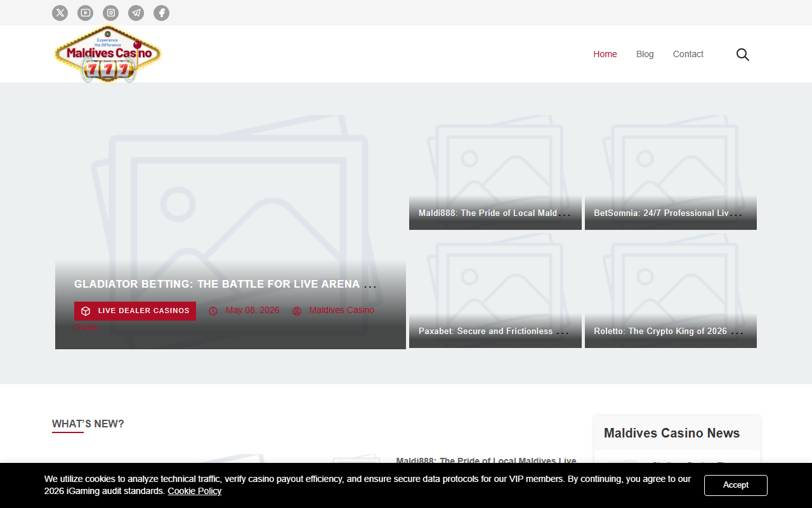Click the author icon beside Maldives Casino
The height and width of the screenshot is (508, 812).
297,311
